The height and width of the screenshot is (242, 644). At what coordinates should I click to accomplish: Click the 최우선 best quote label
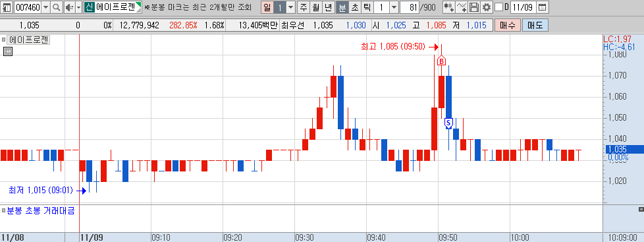click(292, 25)
